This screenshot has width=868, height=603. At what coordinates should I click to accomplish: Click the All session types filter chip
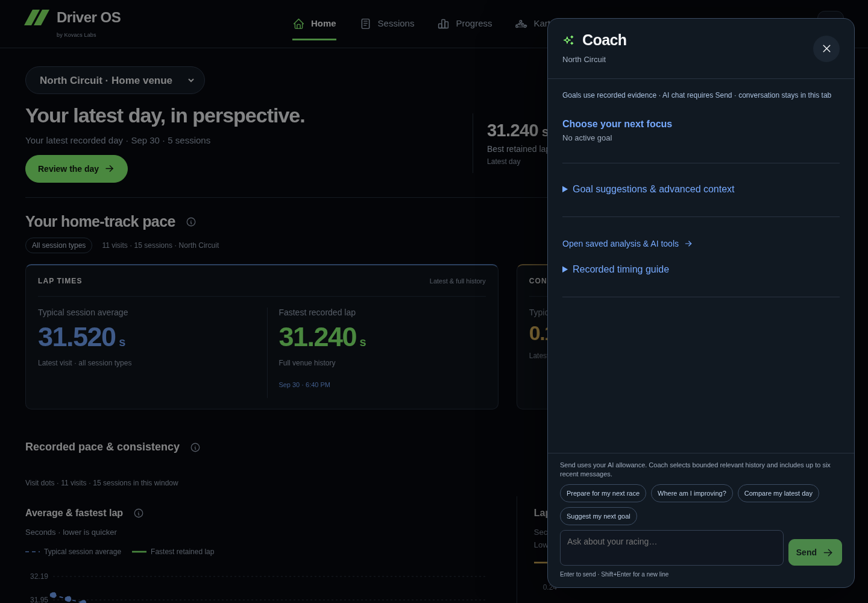click(x=58, y=245)
